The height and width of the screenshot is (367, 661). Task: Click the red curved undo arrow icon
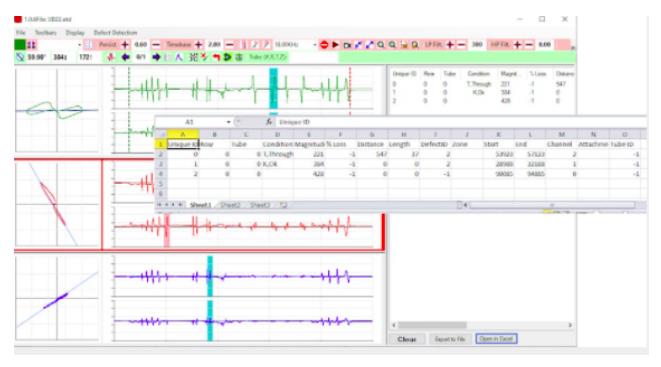tap(216, 57)
